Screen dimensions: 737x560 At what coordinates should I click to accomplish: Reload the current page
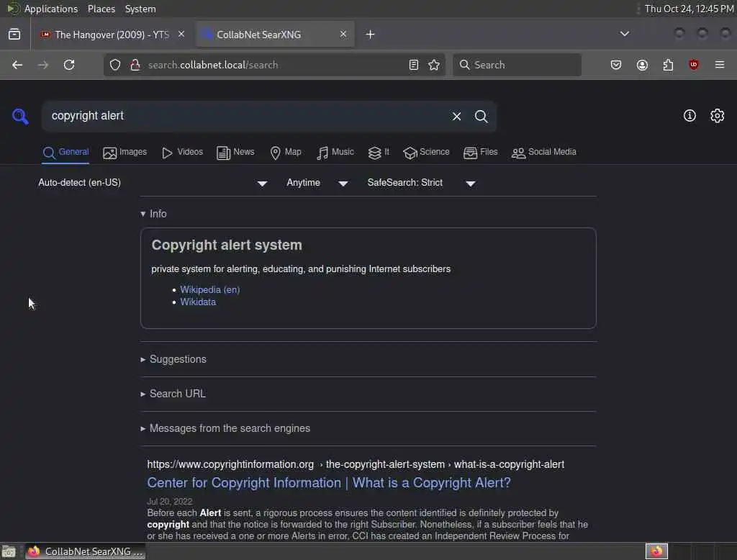tap(69, 65)
